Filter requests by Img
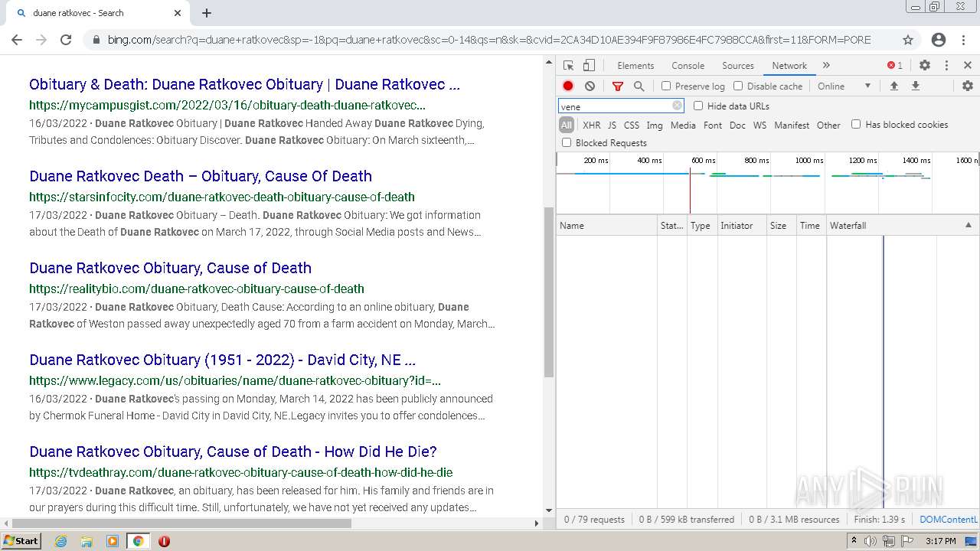Image resolution: width=980 pixels, height=551 pixels. coord(655,126)
